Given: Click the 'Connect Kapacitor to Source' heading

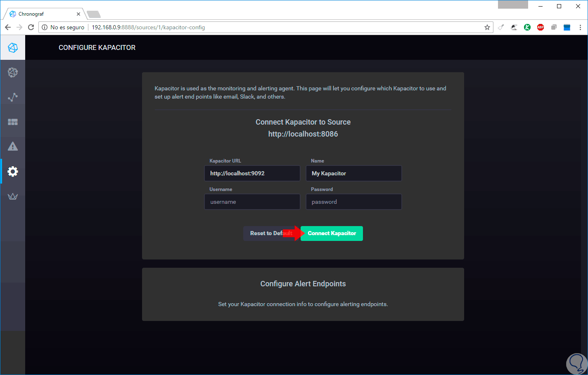Looking at the screenshot, I should pos(303,122).
